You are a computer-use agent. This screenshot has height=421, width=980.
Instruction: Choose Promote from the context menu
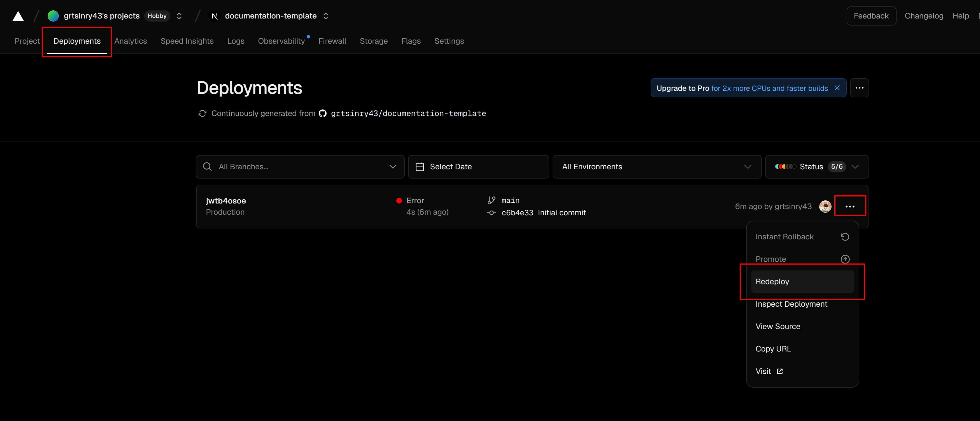(802, 259)
